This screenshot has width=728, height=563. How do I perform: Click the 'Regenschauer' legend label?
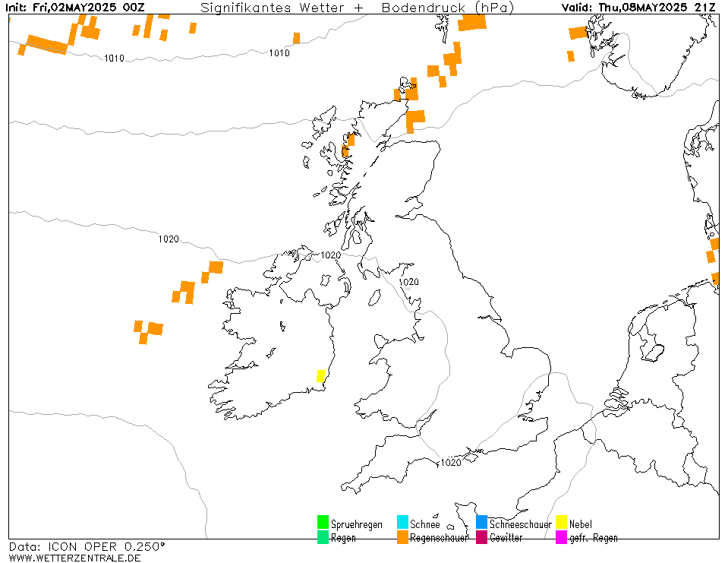click(440, 538)
